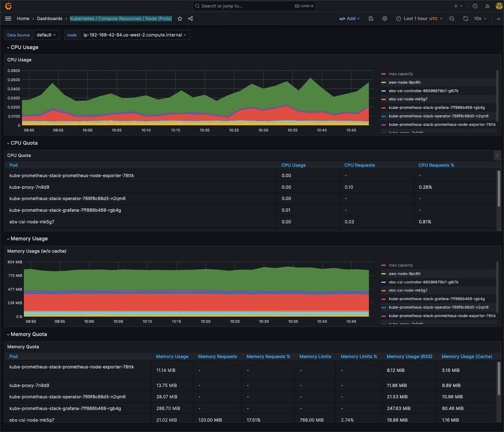Toggle aws-node-9pc6h in Memory Usage legend
Screen dimensions: 504x432
tap(404, 274)
